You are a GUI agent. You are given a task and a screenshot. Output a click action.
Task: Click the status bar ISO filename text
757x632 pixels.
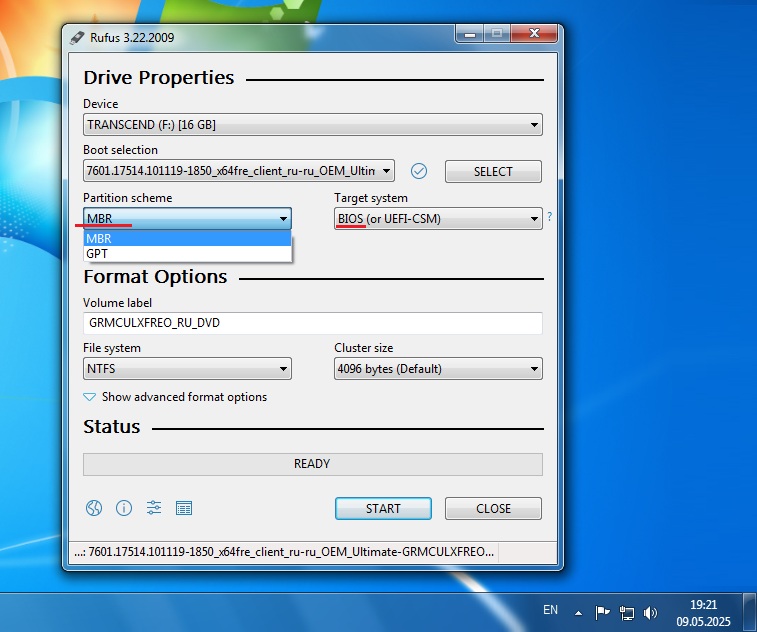(284, 552)
